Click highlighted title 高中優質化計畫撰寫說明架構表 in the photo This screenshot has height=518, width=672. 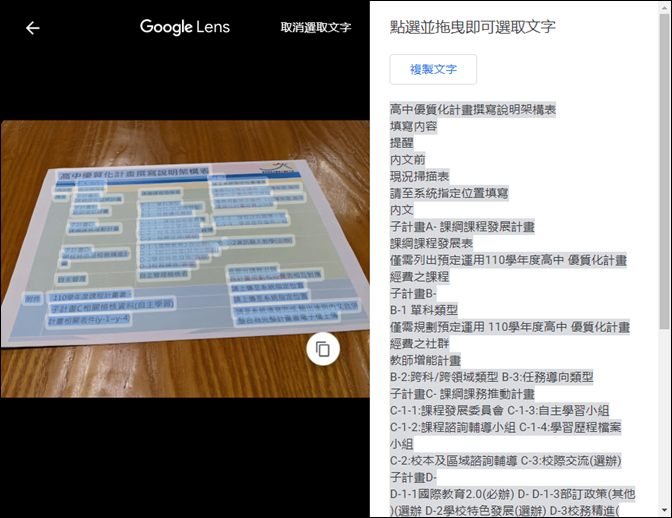tap(134, 173)
